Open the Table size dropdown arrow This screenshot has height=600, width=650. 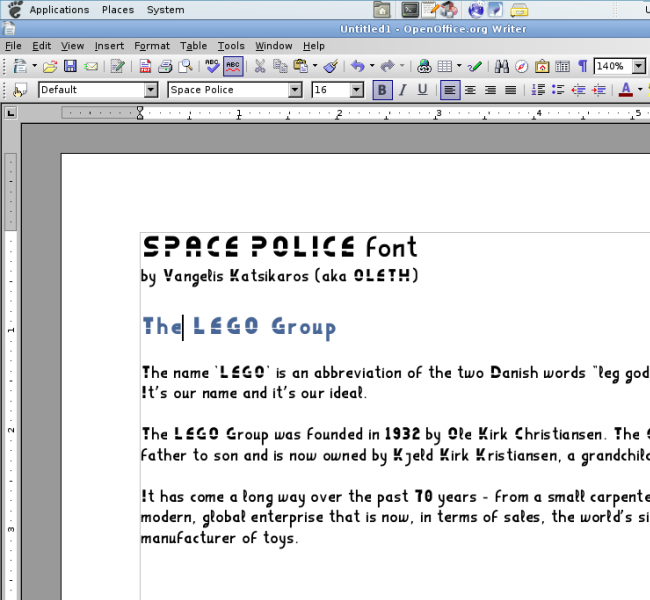pos(459,66)
